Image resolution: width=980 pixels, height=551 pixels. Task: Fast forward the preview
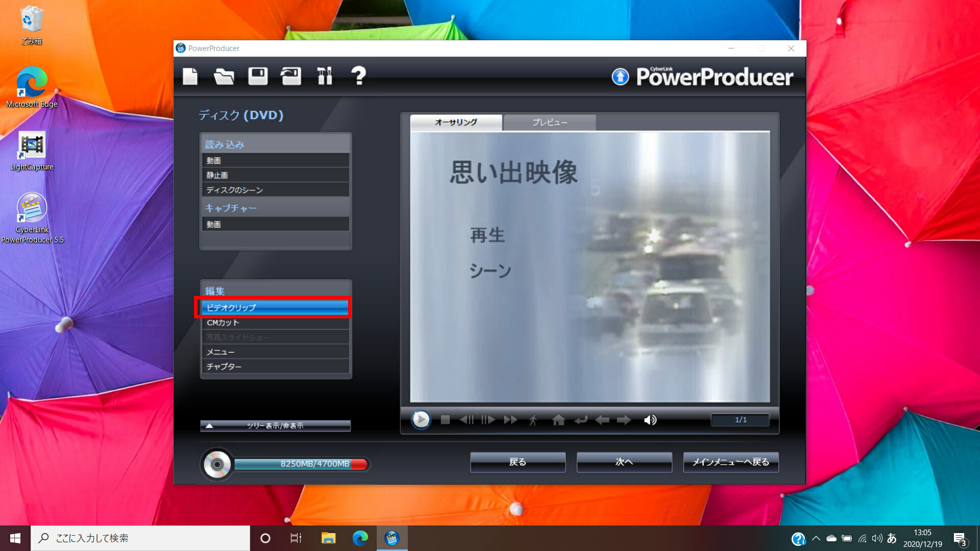click(510, 420)
